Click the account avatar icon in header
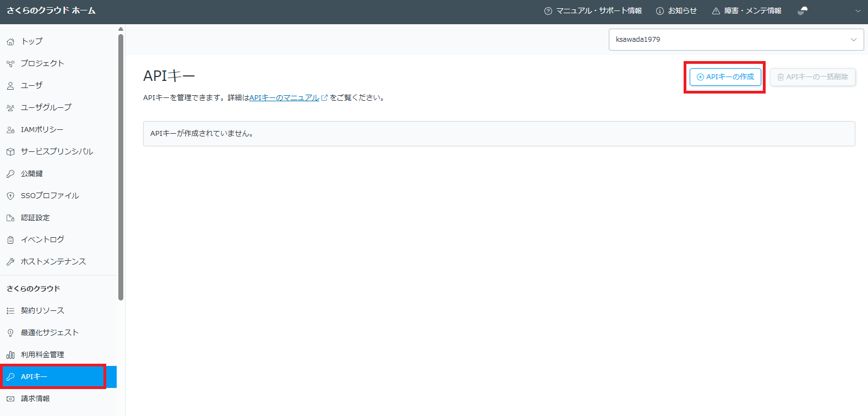The height and width of the screenshot is (416, 868). point(803,11)
